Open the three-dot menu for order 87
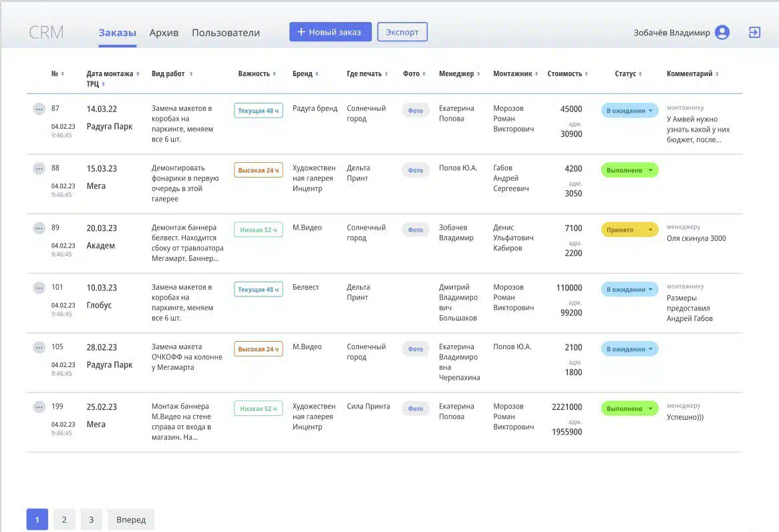The image size is (779, 532). click(39, 109)
